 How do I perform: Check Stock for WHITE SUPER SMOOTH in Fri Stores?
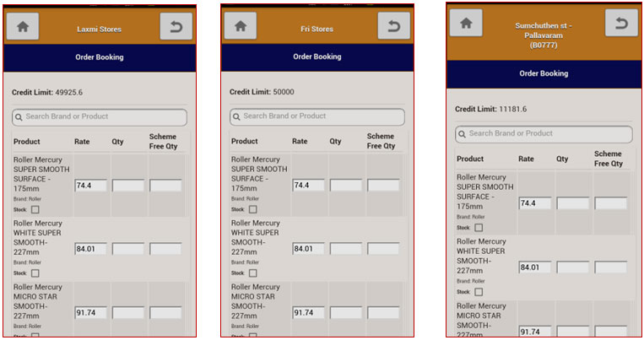pos(253,273)
